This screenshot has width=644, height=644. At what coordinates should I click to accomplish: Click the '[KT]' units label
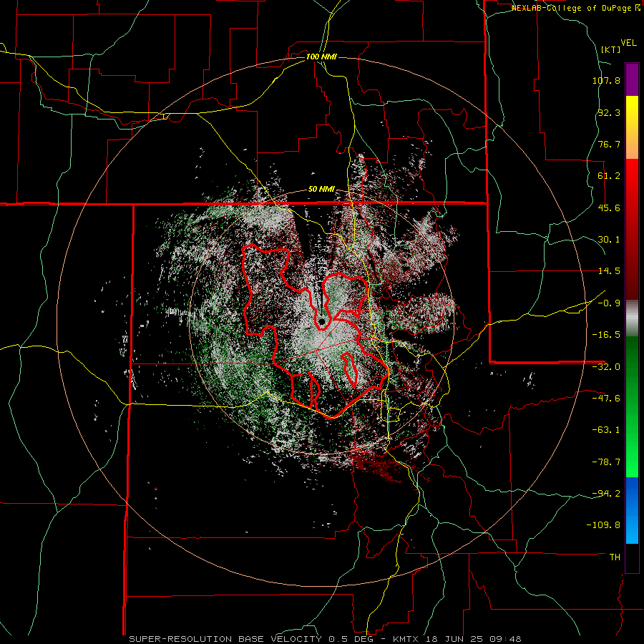point(610,49)
